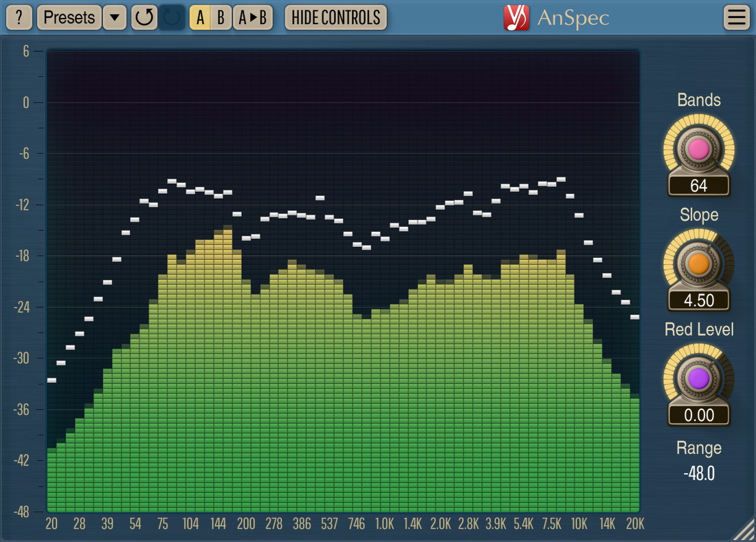This screenshot has height=542, width=756.
Task: Toggle the HIDE CONTROLS button
Action: click(335, 17)
